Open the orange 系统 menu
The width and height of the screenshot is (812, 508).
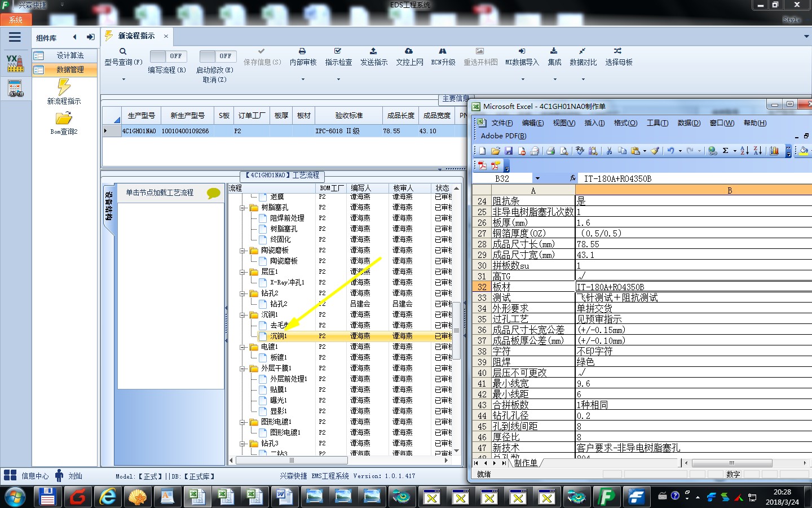15,20
